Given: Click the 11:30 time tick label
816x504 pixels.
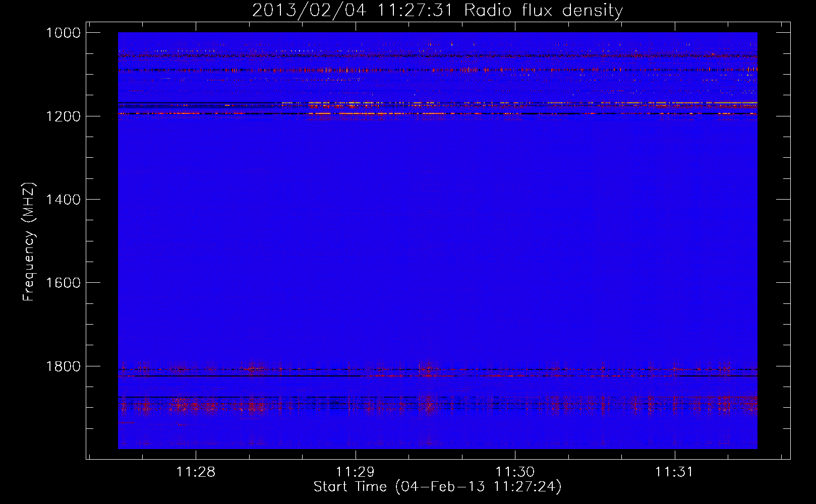Looking at the screenshot, I should (514, 472).
